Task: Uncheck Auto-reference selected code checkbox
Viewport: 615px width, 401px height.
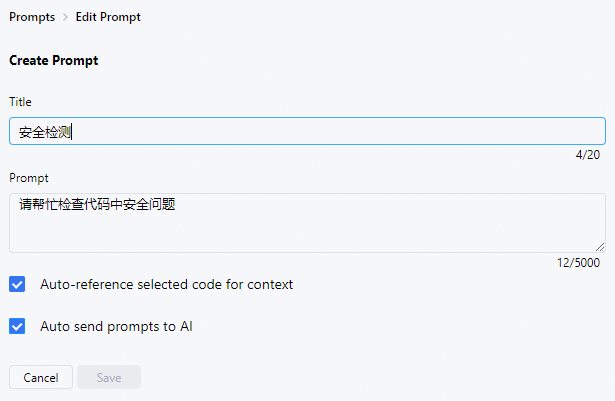Action: click(17, 284)
